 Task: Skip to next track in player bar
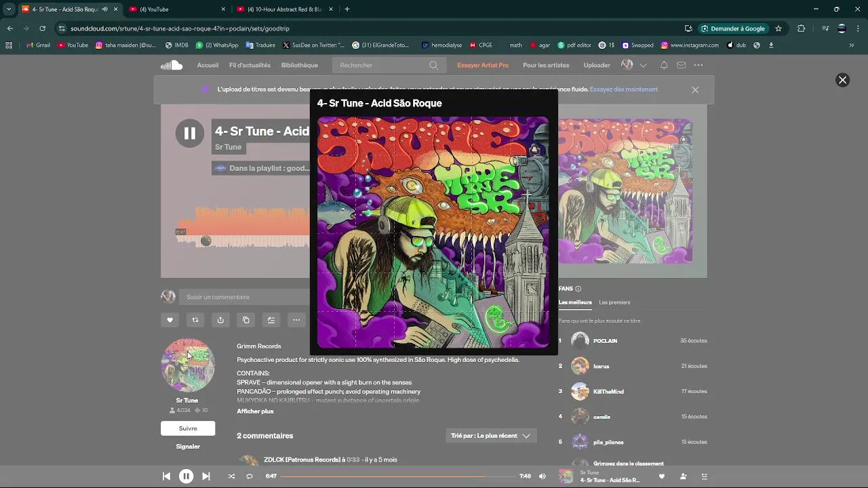click(206, 476)
